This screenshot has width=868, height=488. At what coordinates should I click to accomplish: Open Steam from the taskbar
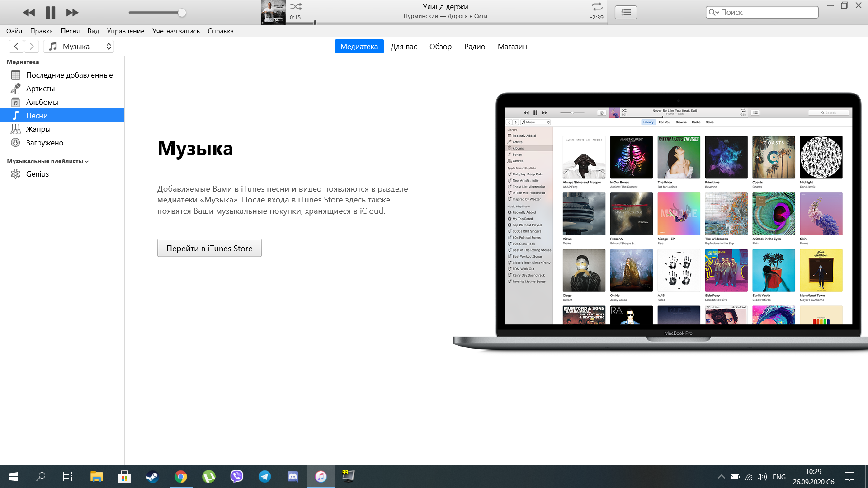point(152,477)
